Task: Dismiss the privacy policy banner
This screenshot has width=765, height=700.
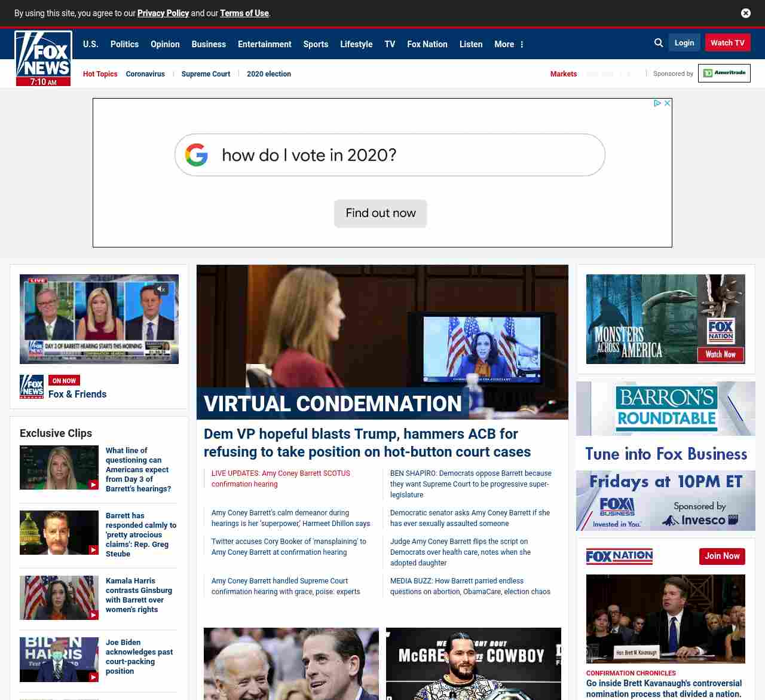Action: pyautogui.click(x=745, y=13)
